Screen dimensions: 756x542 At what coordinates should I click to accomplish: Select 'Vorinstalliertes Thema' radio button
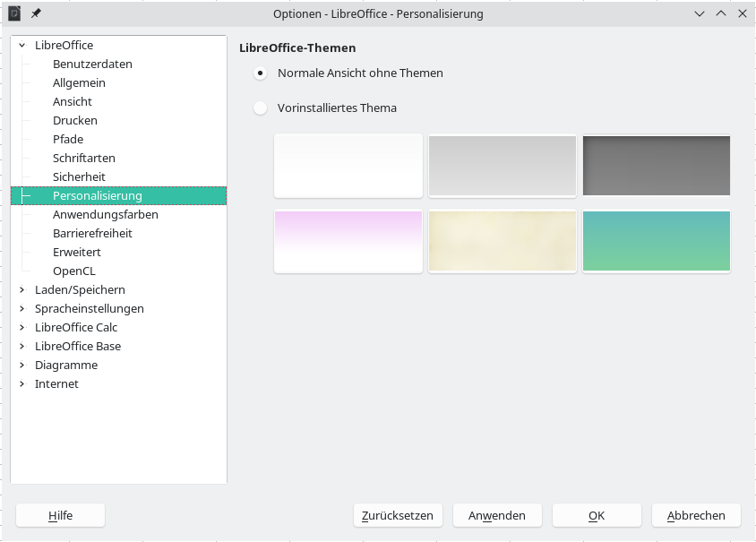click(260, 108)
